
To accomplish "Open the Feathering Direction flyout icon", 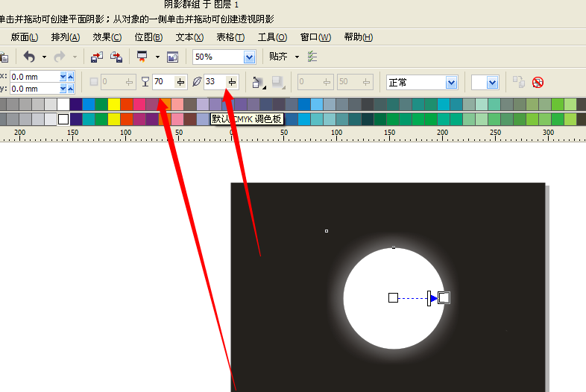I will 259,82.
